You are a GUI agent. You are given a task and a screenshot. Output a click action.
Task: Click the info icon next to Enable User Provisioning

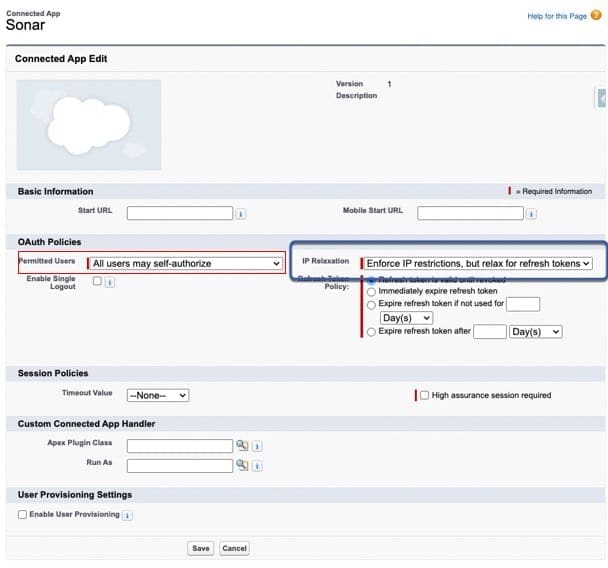tap(127, 515)
